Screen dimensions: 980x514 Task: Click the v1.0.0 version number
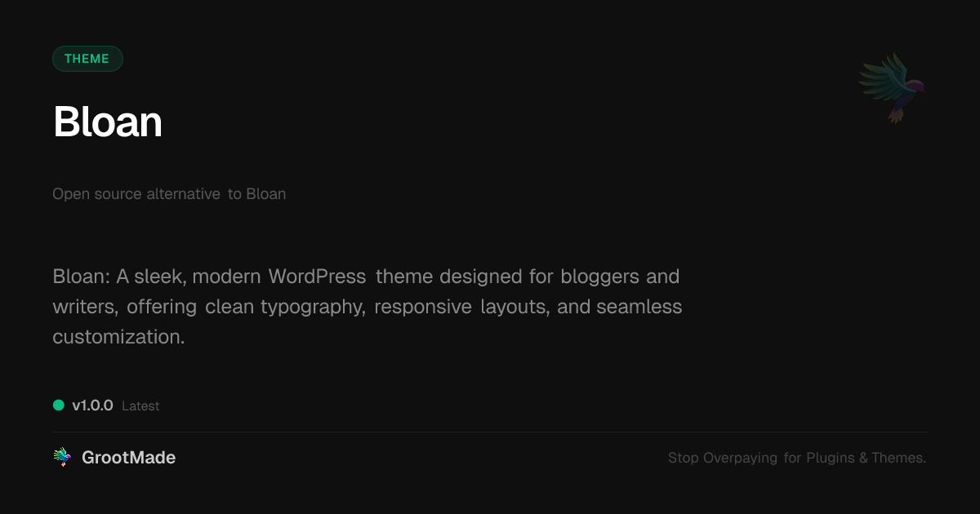tap(92, 405)
